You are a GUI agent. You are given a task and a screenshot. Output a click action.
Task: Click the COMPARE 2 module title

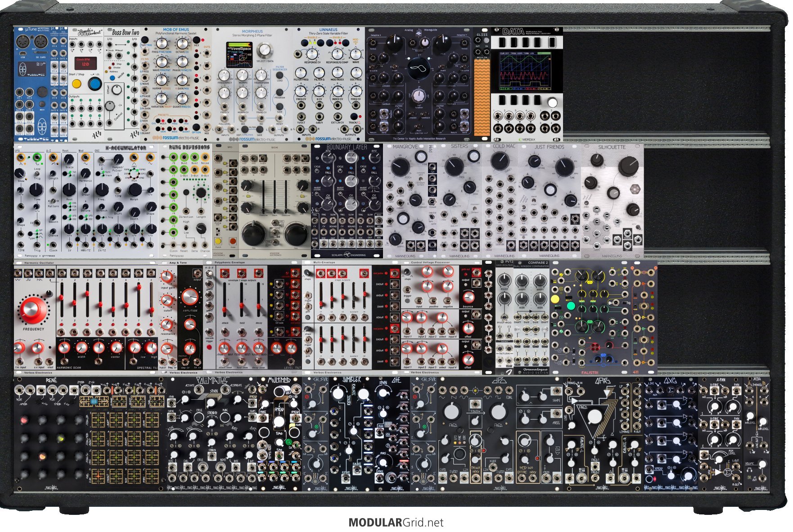[537, 262]
